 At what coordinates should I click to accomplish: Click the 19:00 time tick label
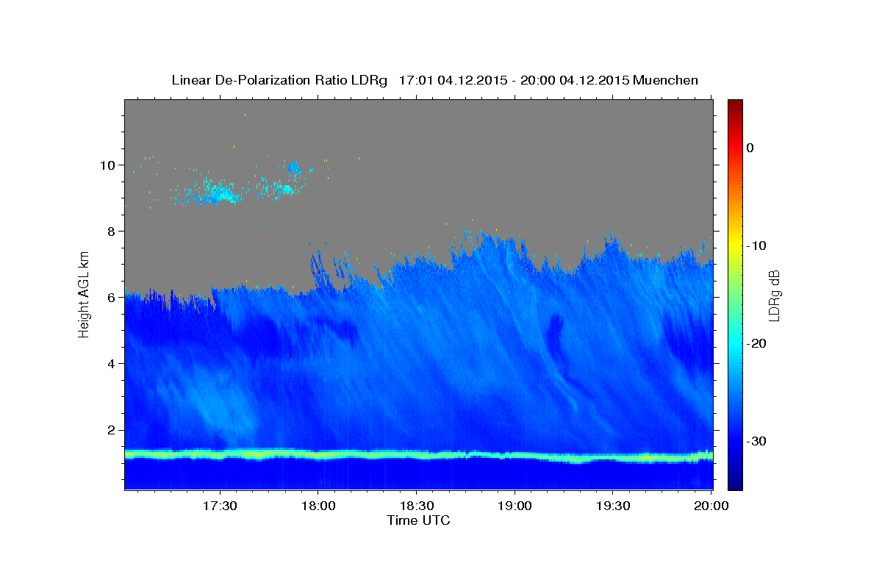pyautogui.click(x=514, y=506)
